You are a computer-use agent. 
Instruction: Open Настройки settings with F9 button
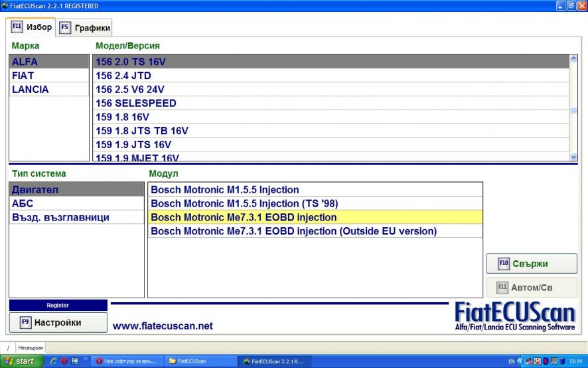[x=58, y=322]
